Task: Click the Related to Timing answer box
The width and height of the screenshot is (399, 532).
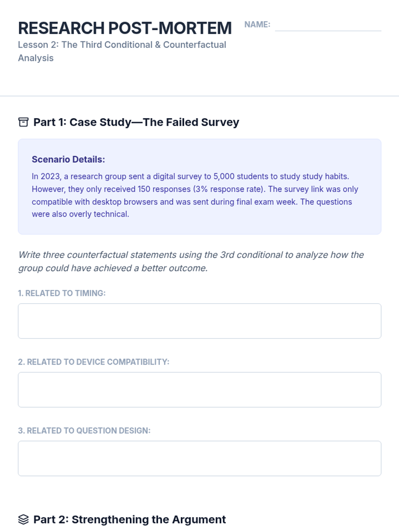Action: click(199, 321)
